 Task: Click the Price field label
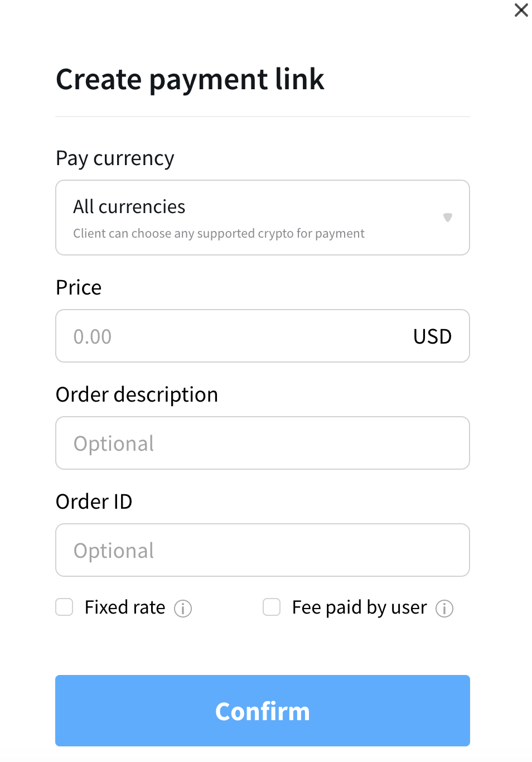79,287
